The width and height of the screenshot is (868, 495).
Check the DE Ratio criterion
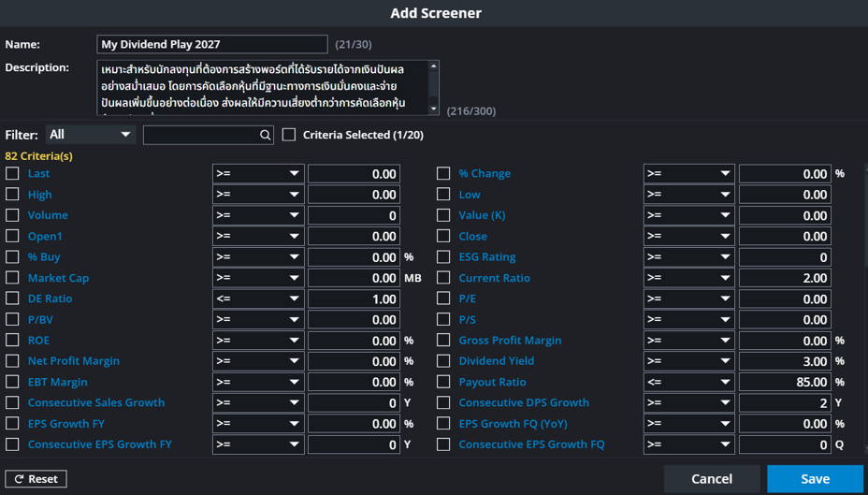pos(12,298)
